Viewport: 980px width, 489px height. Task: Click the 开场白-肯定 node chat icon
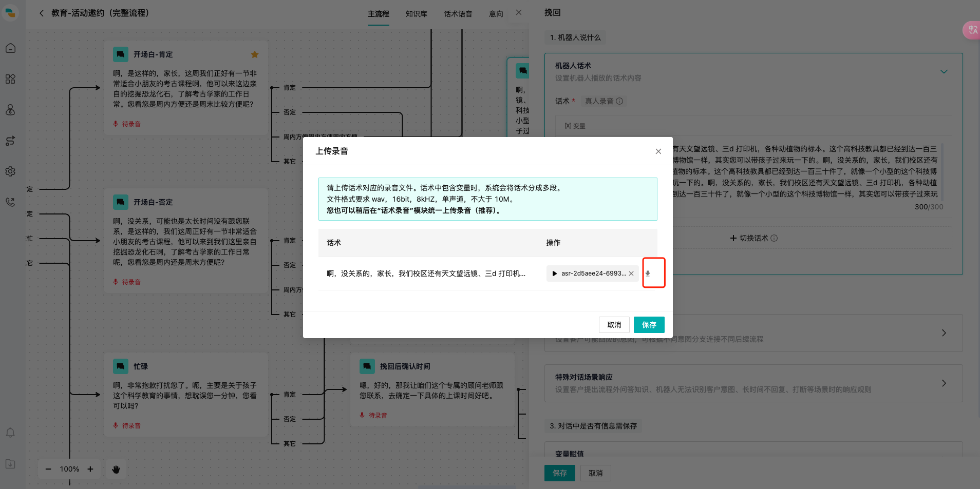coord(121,54)
